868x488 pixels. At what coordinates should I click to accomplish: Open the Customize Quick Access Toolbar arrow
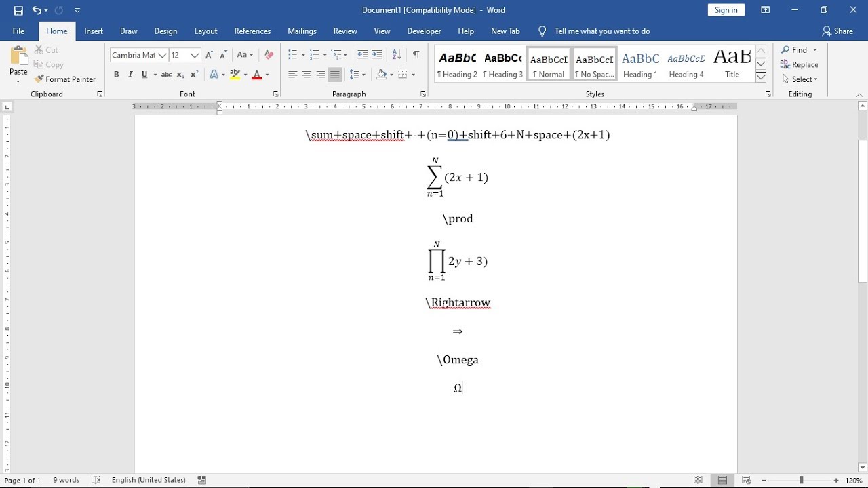pyautogui.click(x=77, y=11)
